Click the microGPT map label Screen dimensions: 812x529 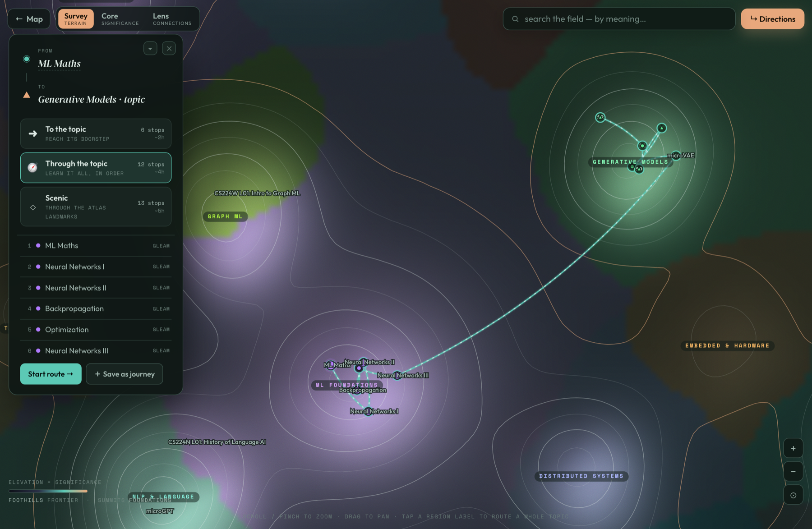pyautogui.click(x=160, y=511)
